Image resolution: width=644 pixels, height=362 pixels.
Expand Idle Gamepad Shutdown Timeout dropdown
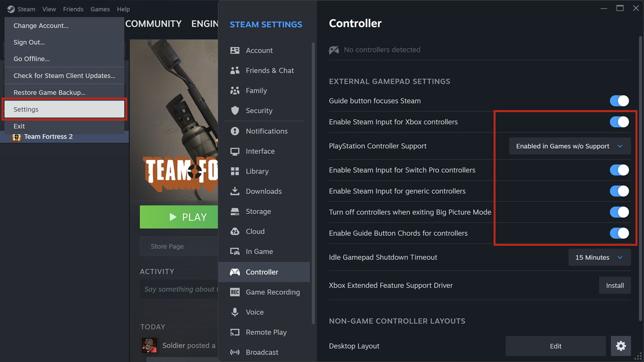599,257
